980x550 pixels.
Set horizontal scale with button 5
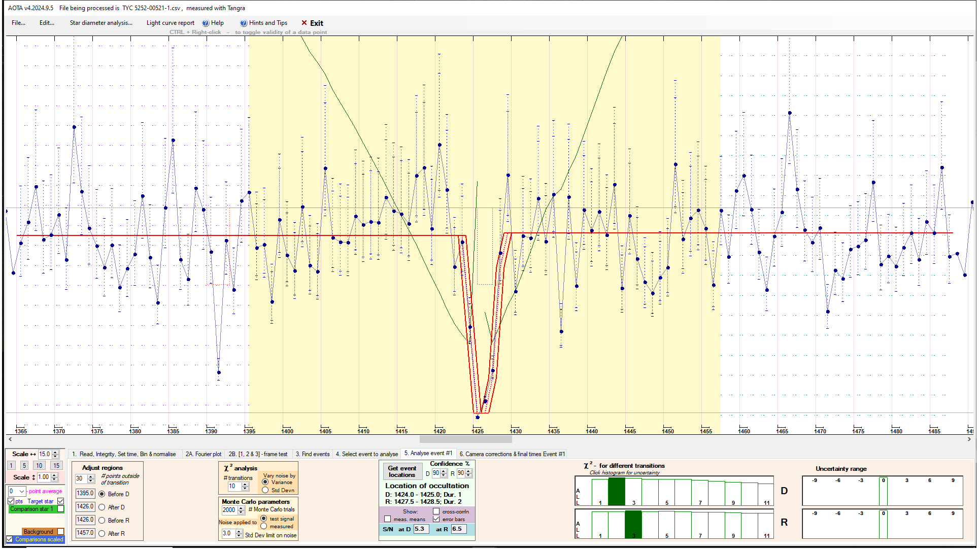[24, 466]
